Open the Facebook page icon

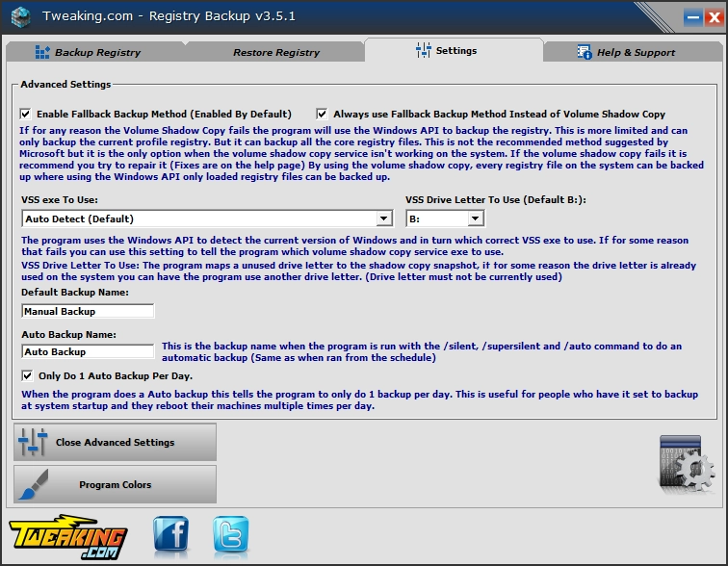(170, 534)
